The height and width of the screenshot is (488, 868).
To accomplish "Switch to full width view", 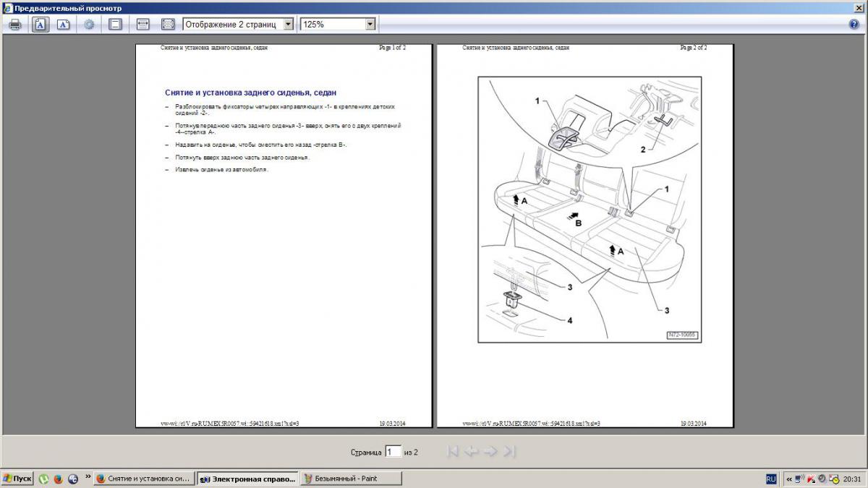I will coord(142,24).
